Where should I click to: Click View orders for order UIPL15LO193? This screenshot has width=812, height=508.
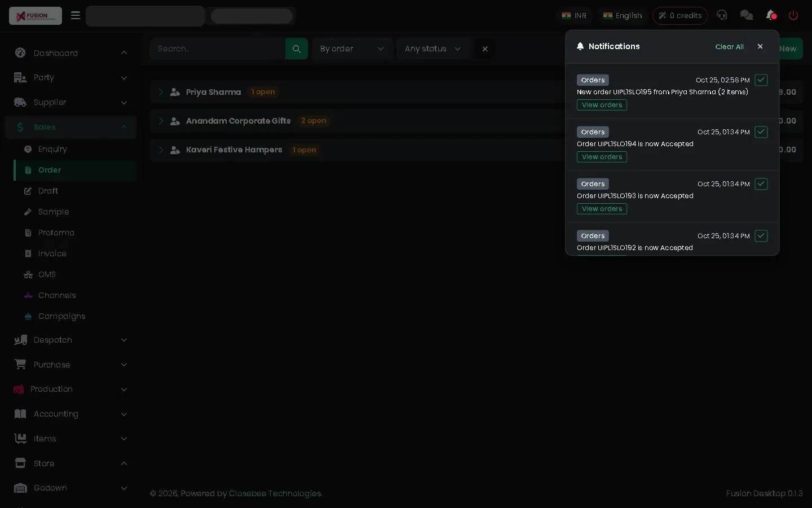click(602, 209)
